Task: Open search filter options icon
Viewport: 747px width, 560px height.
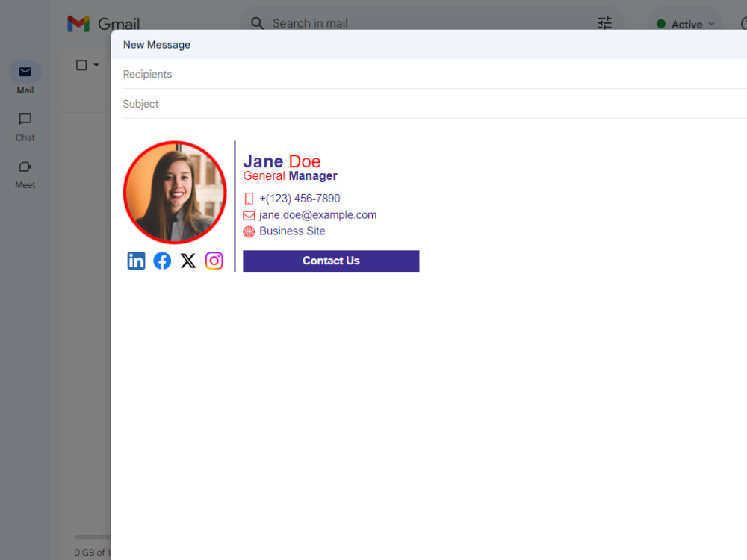Action: (604, 23)
